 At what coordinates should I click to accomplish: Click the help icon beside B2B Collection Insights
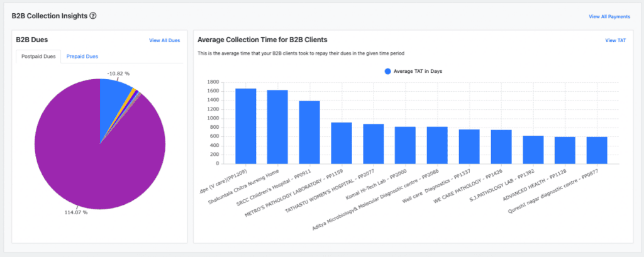(x=93, y=15)
